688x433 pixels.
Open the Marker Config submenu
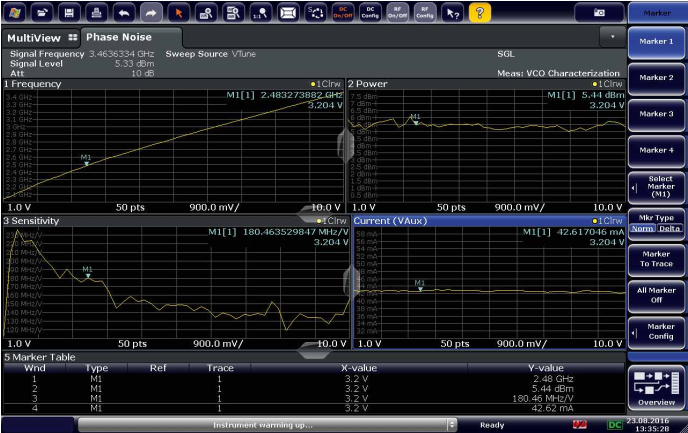point(657,330)
